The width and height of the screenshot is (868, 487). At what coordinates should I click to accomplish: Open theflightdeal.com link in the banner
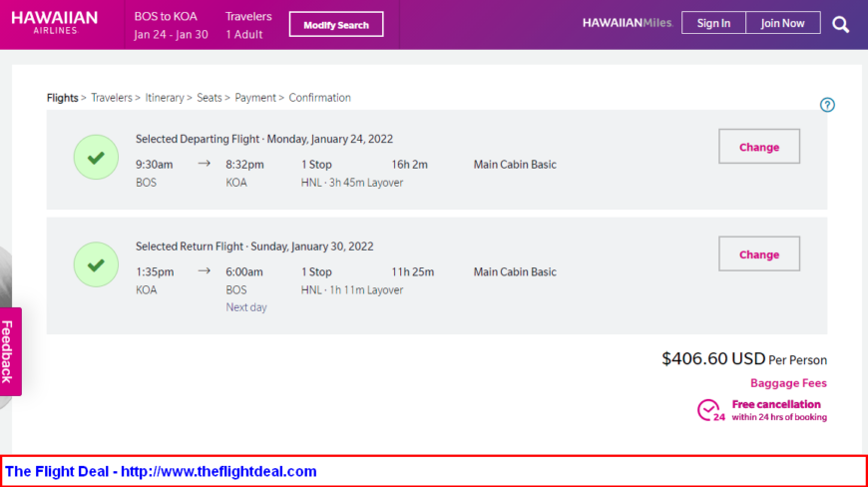218,471
